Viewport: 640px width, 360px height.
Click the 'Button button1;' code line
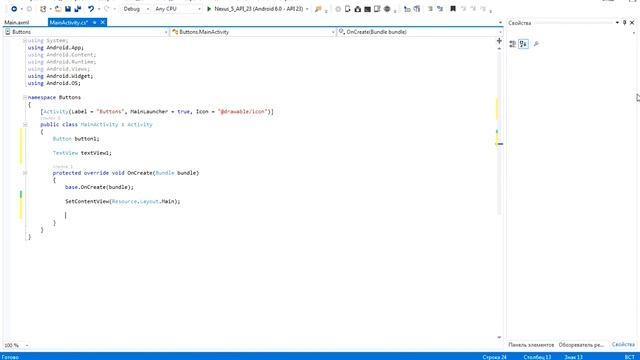[x=76, y=139]
